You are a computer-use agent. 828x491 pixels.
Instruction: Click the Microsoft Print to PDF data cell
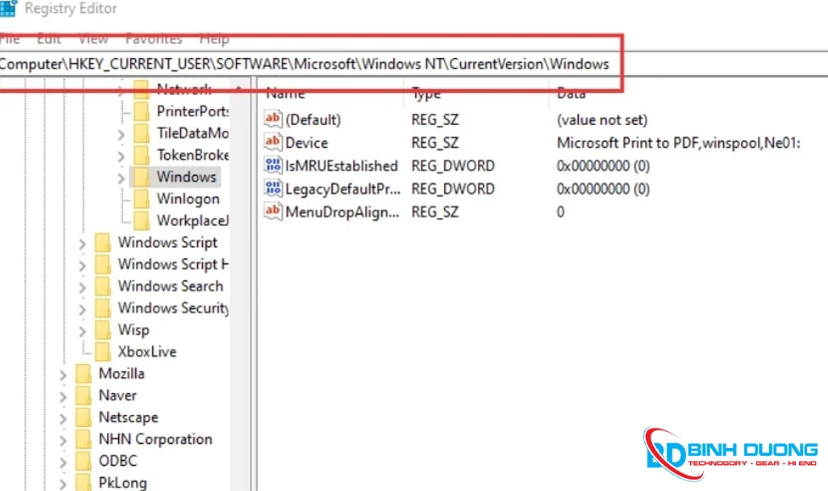pyautogui.click(x=679, y=143)
